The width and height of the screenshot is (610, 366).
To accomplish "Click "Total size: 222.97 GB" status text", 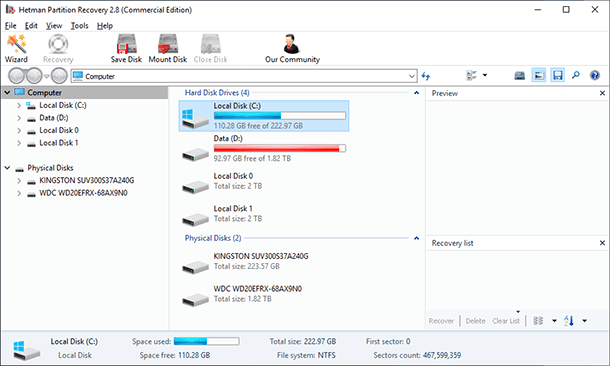I will coord(303,341).
